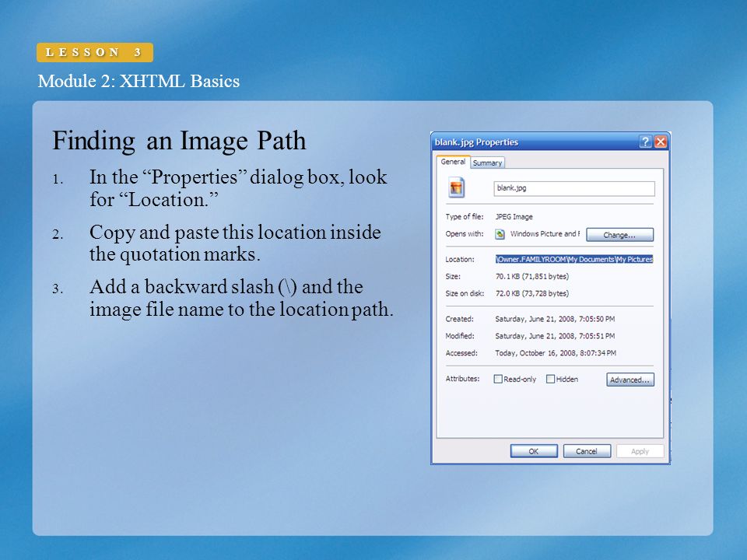
Task: Click the 'Opens with:' label
Action: click(x=465, y=234)
